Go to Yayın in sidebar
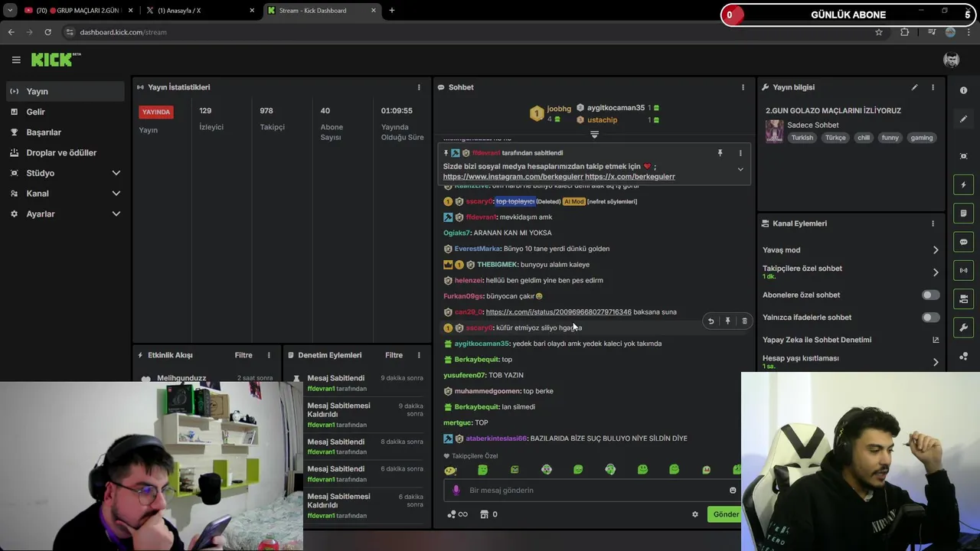This screenshot has height=551, width=980. point(64,91)
